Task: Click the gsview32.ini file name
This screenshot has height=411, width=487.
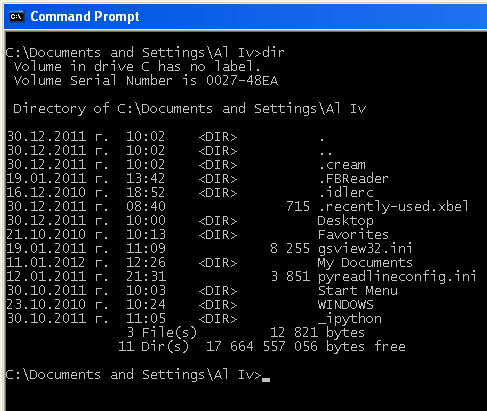Action: point(365,249)
